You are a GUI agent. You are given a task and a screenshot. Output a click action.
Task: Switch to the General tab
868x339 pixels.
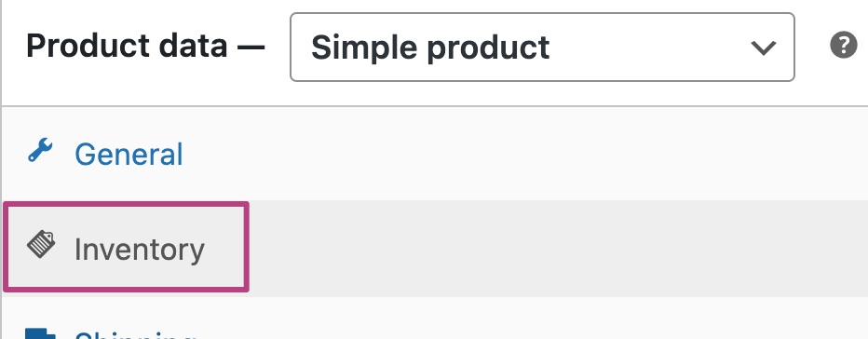click(x=129, y=155)
